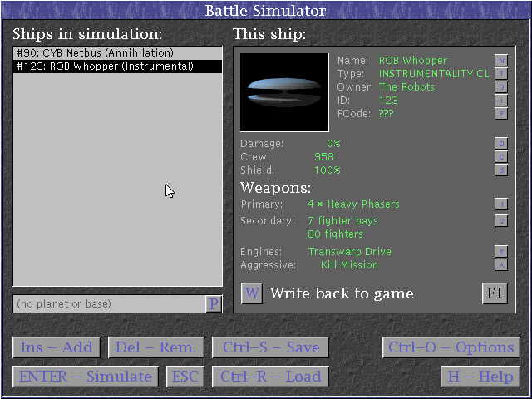Screen dimensions: 532x399
Task: Click the N button next to ship Name
Action: [501, 60]
